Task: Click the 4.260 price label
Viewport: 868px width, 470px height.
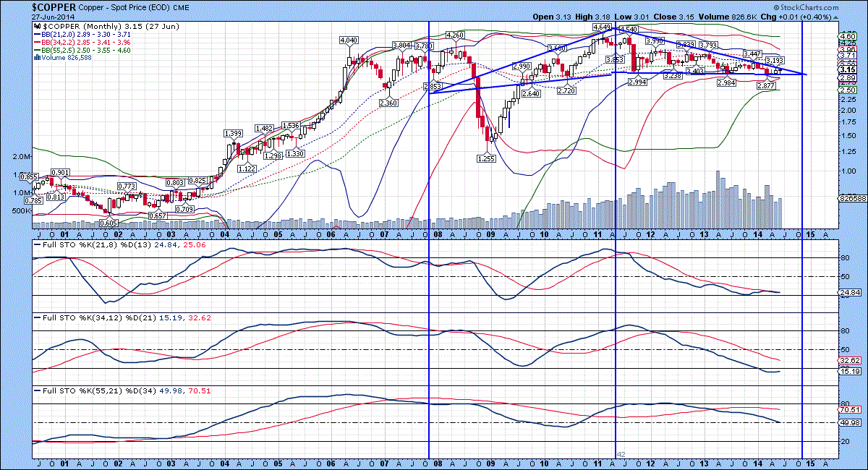Action: click(454, 35)
